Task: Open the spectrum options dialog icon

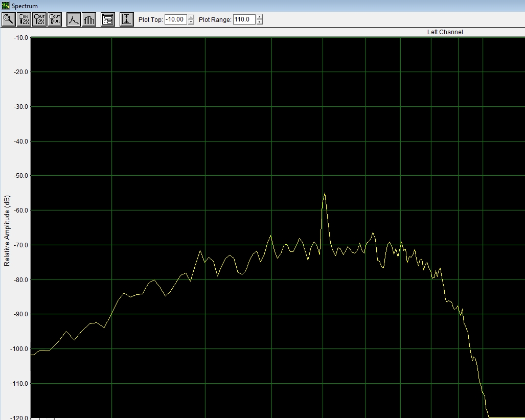Action: point(108,20)
